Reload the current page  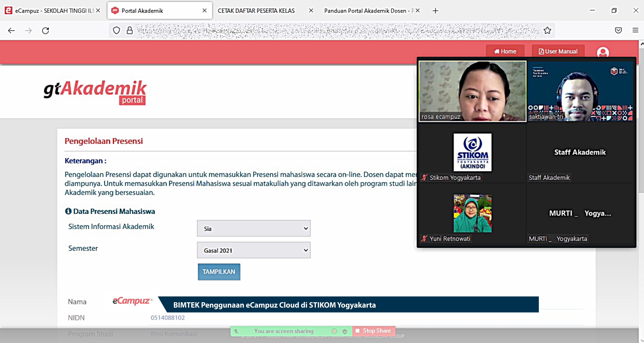[45, 30]
